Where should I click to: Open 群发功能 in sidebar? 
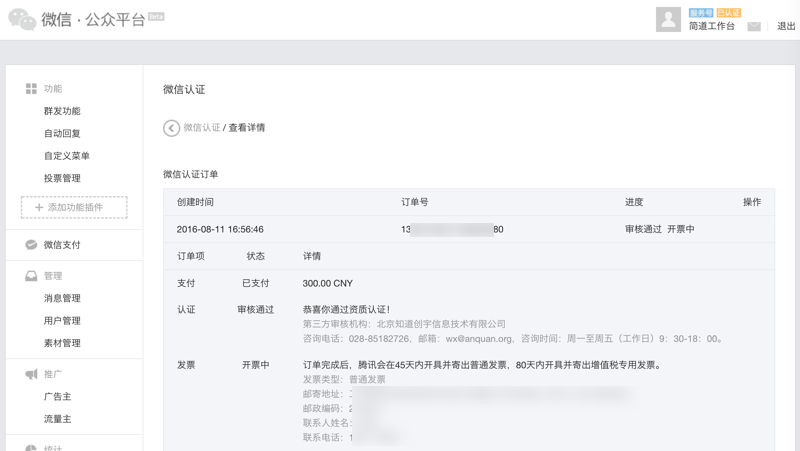(62, 111)
